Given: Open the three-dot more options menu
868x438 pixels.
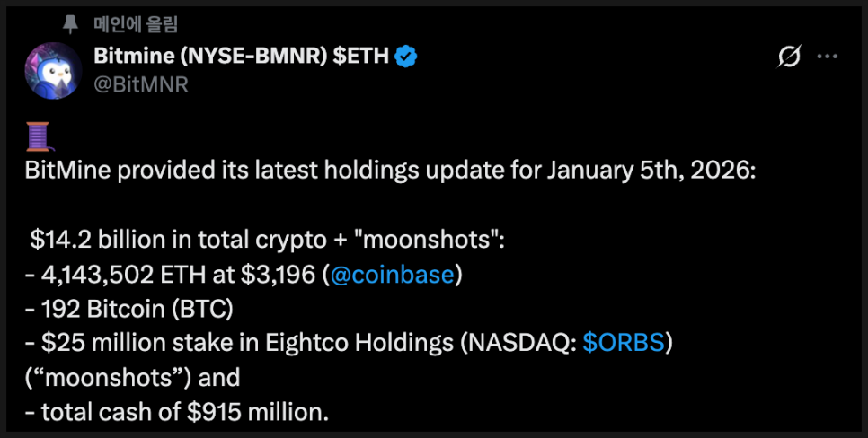Looking at the screenshot, I should coord(827,57).
